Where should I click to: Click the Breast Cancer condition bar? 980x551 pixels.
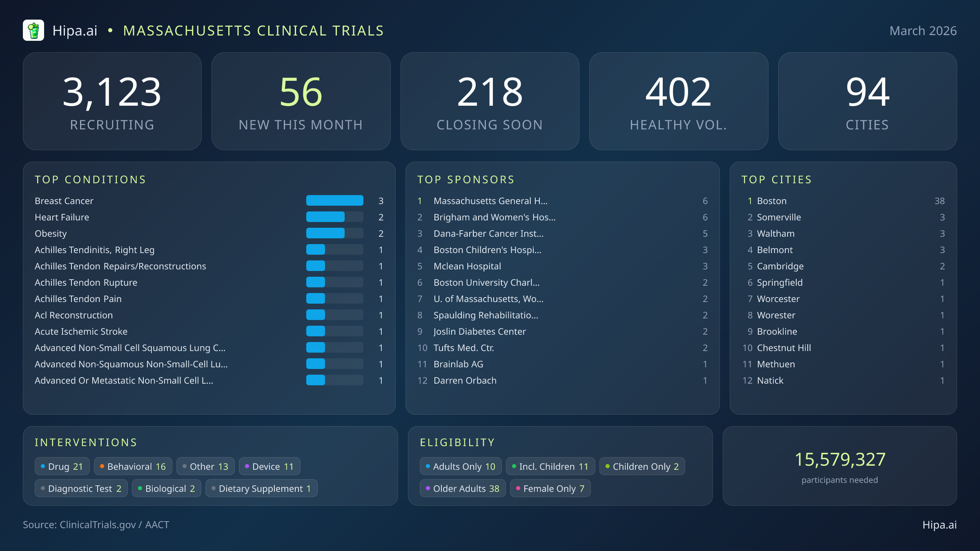334,201
